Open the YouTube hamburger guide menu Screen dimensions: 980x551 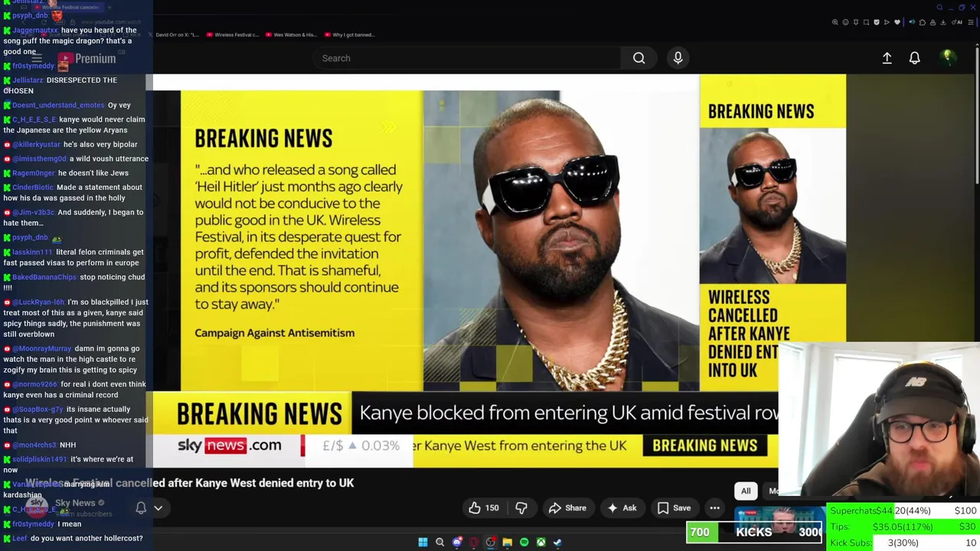(36, 59)
